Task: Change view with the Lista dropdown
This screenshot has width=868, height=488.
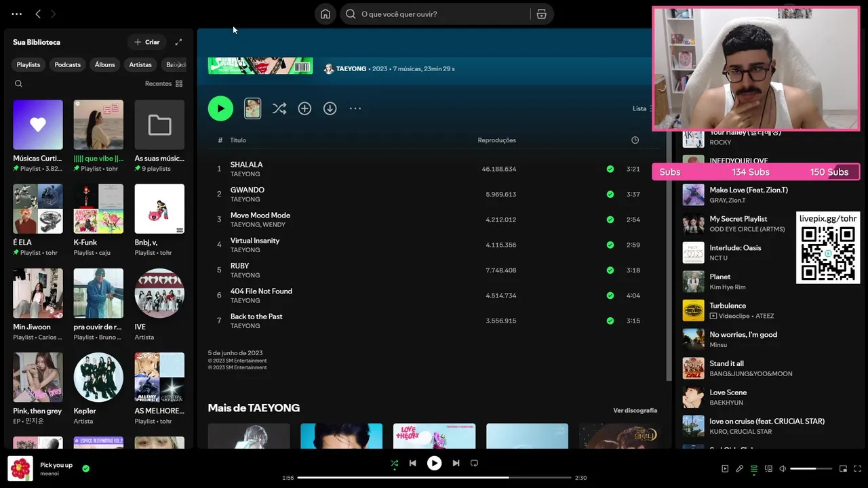Action: pyautogui.click(x=642, y=108)
